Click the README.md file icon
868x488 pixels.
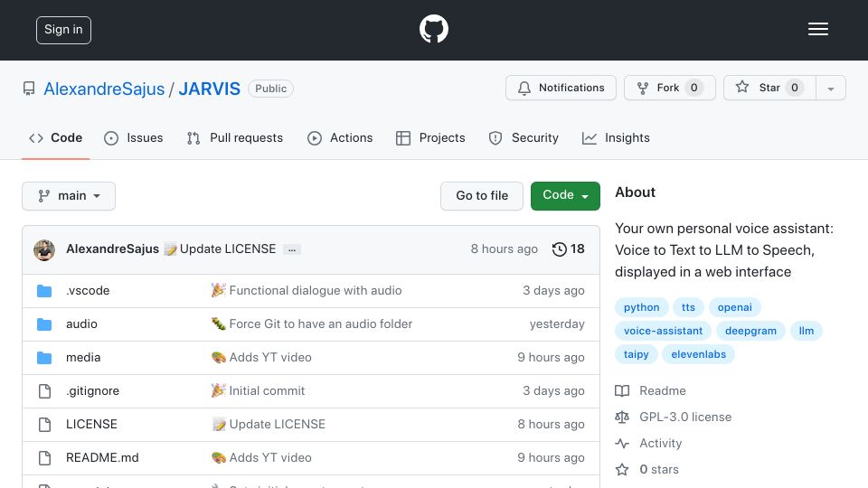click(44, 458)
